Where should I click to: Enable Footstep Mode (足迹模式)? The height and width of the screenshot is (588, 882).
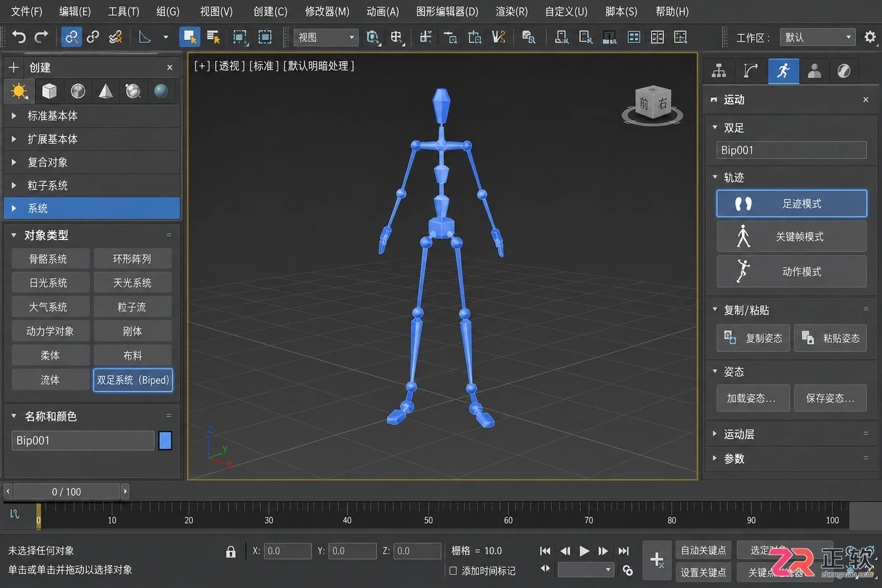tap(792, 203)
